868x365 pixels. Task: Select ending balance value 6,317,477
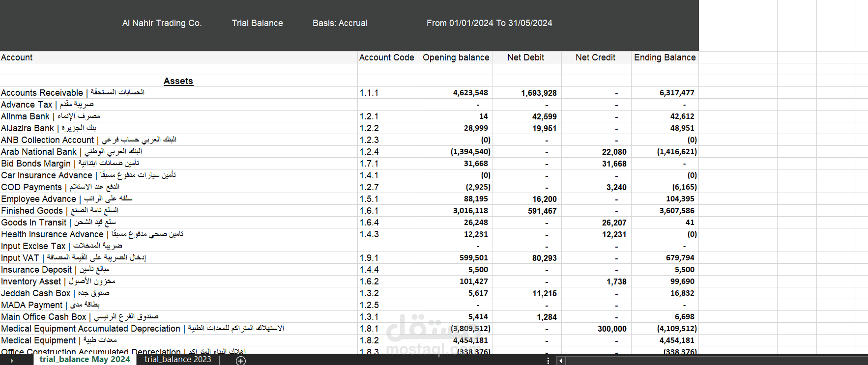665,93
